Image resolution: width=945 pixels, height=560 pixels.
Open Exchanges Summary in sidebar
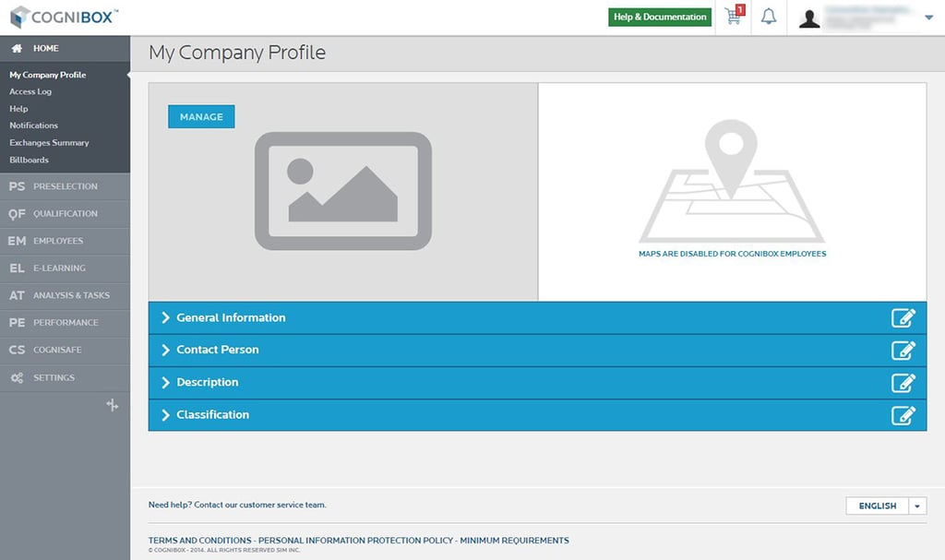pyautogui.click(x=49, y=143)
